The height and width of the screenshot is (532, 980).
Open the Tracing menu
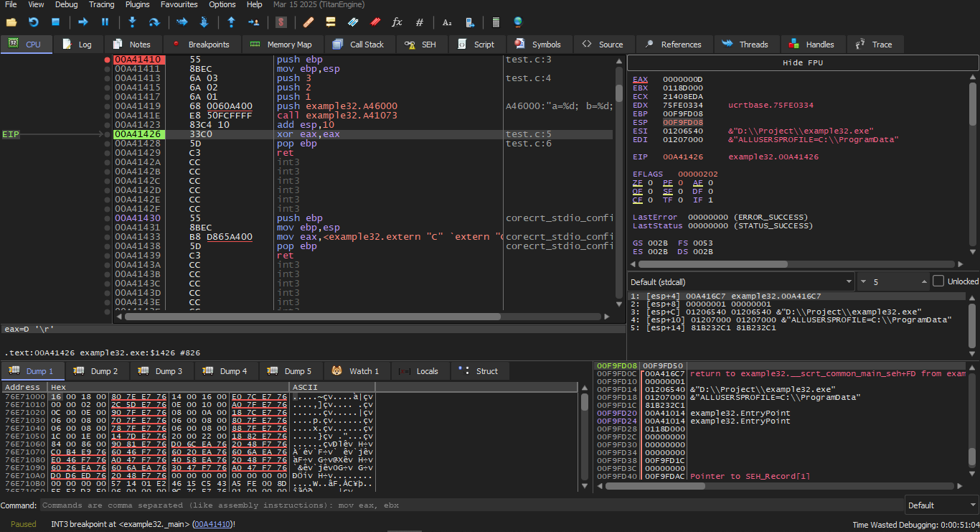point(101,4)
